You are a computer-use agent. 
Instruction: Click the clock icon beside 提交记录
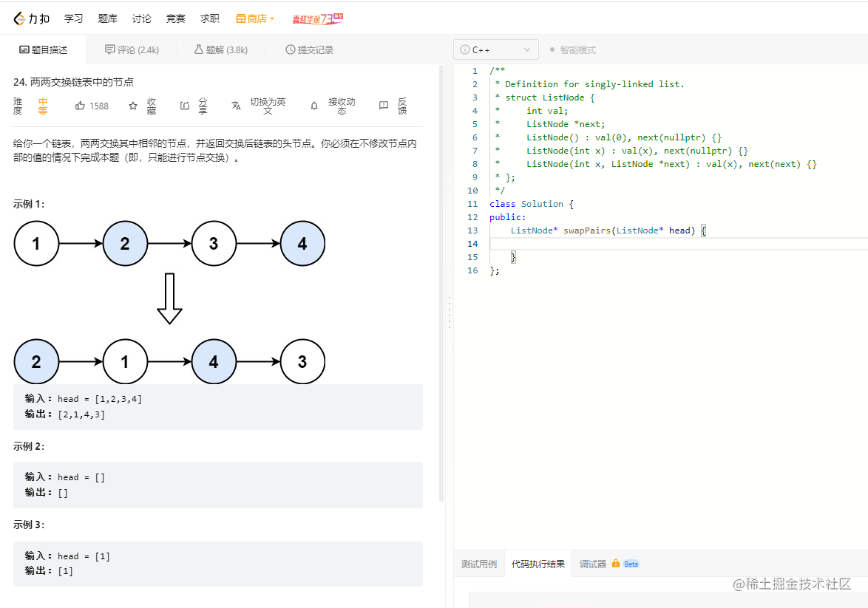point(290,49)
